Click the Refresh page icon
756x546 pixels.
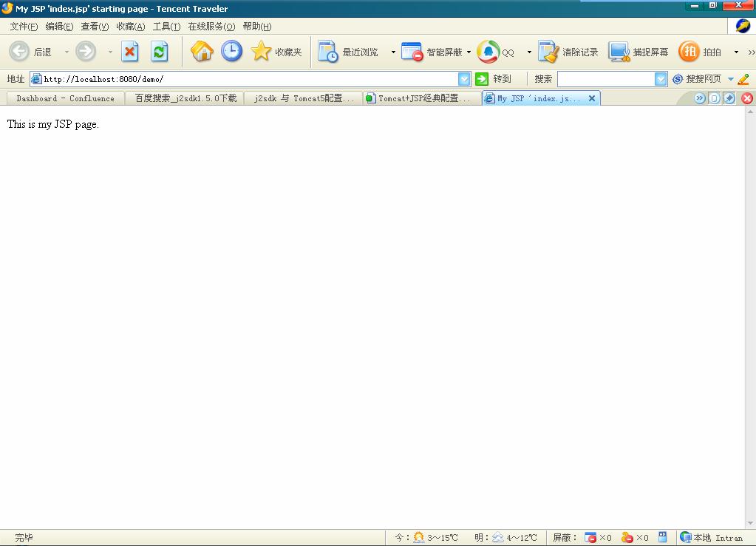159,52
